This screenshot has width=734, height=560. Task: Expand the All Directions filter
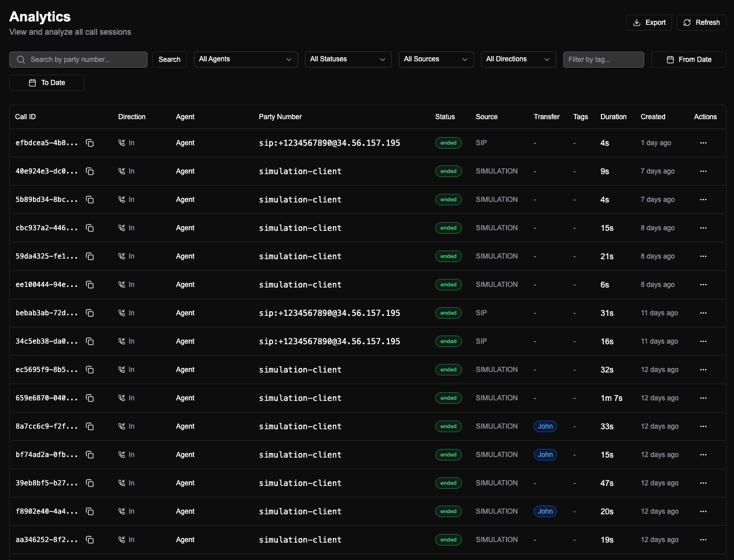518,59
